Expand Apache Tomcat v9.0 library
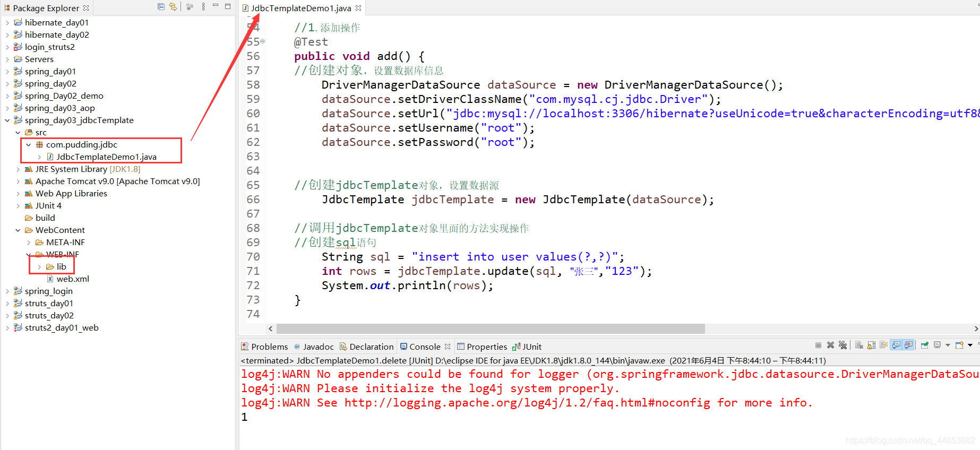 click(18, 181)
